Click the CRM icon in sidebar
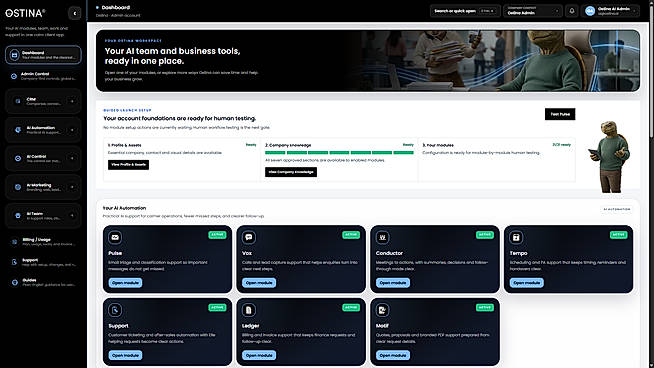 pos(18,101)
